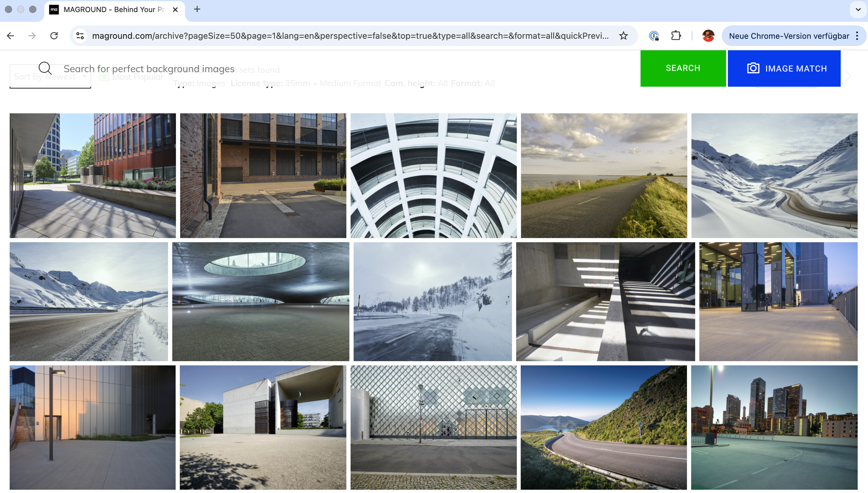Open the city skyline rooftop thumbnail
Image resolution: width=868 pixels, height=493 pixels.
pos(774,427)
